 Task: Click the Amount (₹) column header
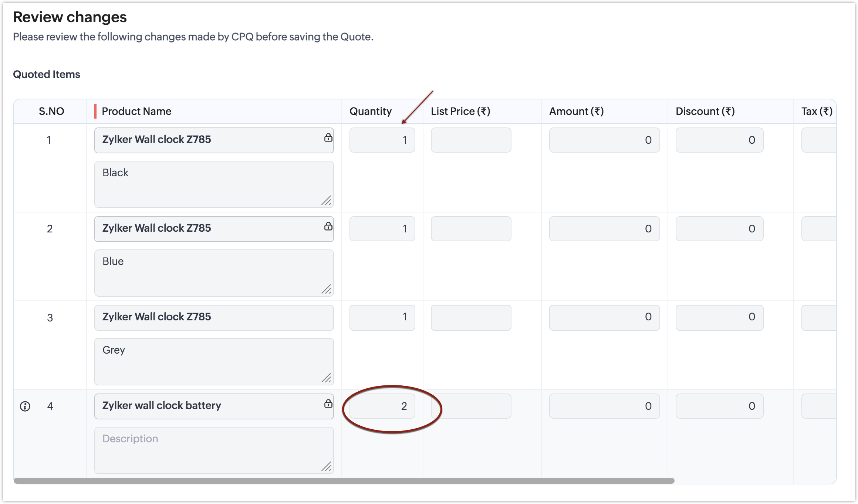pyautogui.click(x=576, y=111)
